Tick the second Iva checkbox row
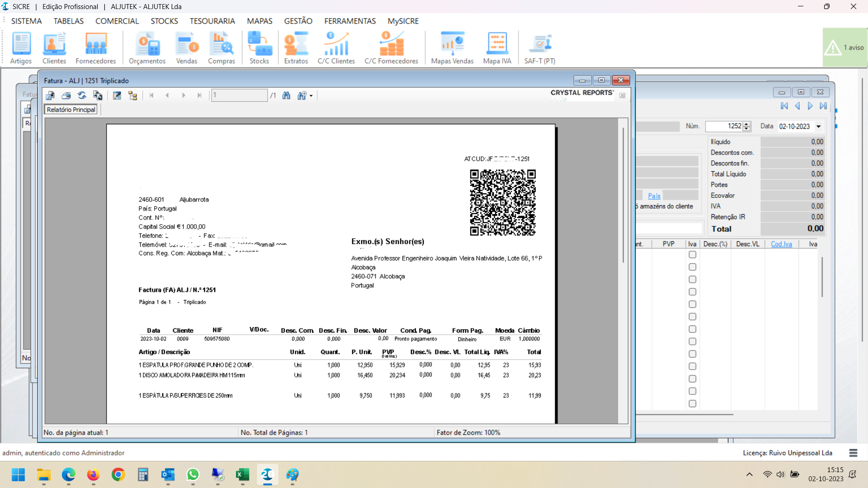868x488 pixels. tap(692, 267)
